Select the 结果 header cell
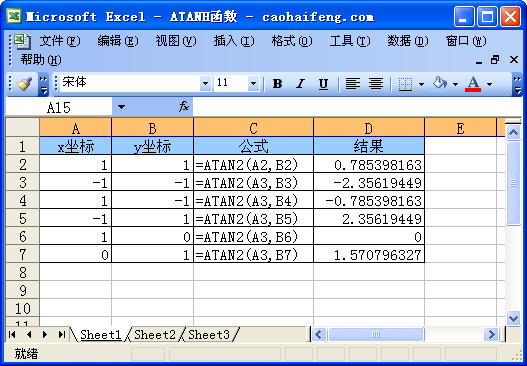527x366 pixels. click(x=369, y=147)
